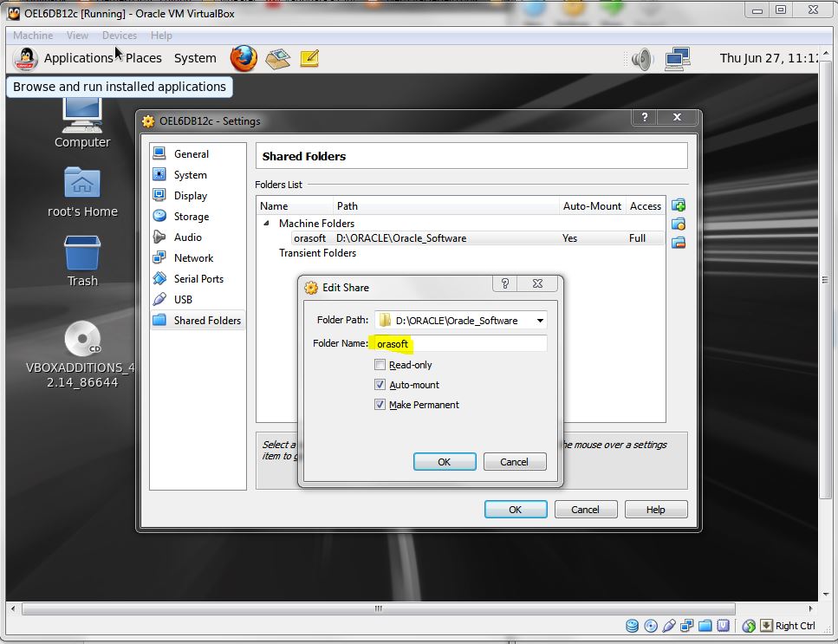The image size is (838, 644).
Task: Click Cancel in Settings dialog
Action: [585, 510]
